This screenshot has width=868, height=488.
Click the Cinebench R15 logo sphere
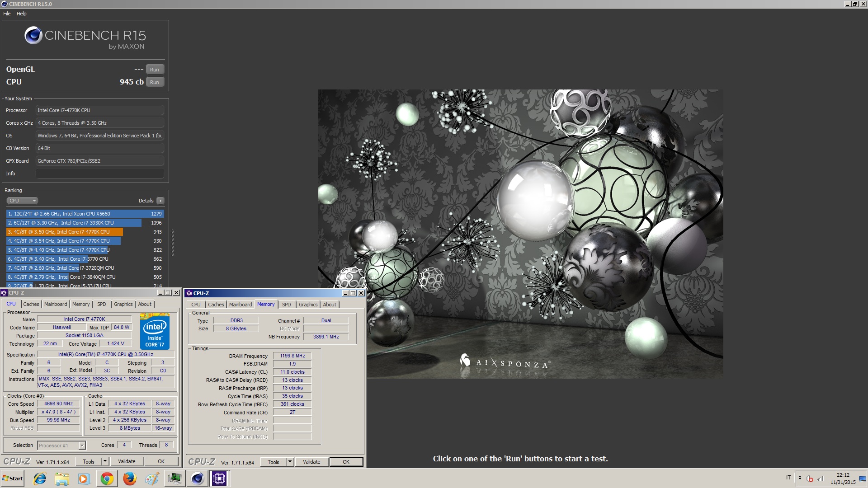33,35
